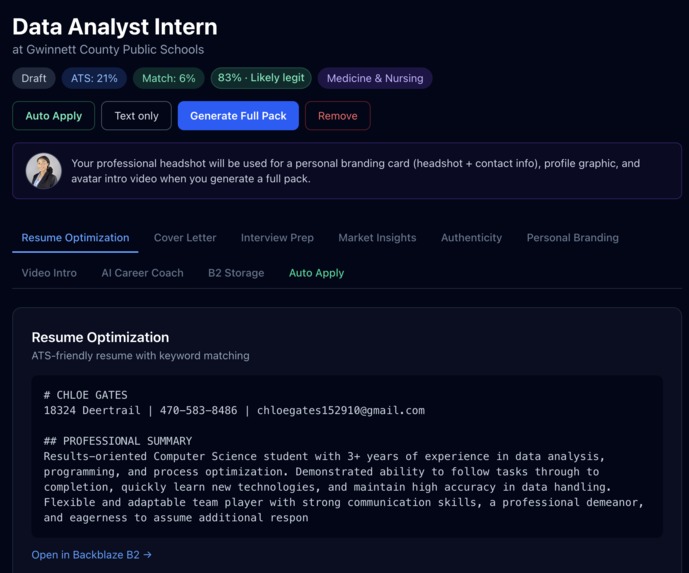Viewport: 689px width, 573px height.
Task: Click the Match: 6% badge
Action: [169, 78]
